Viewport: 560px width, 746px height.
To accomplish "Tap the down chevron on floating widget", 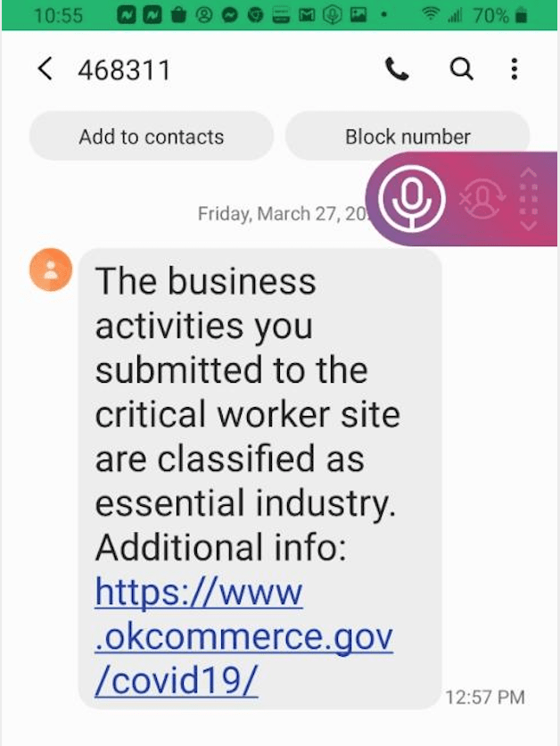I will point(527,226).
